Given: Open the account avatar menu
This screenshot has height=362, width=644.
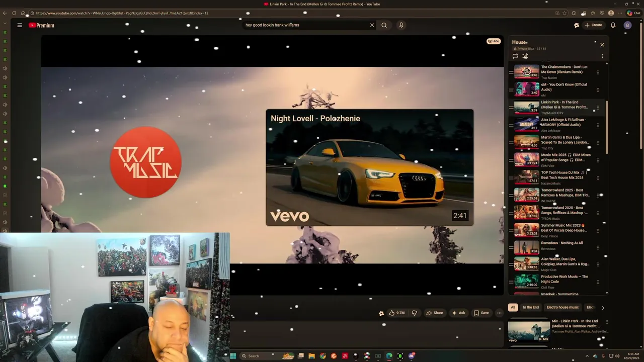Looking at the screenshot, I should pos(627,25).
